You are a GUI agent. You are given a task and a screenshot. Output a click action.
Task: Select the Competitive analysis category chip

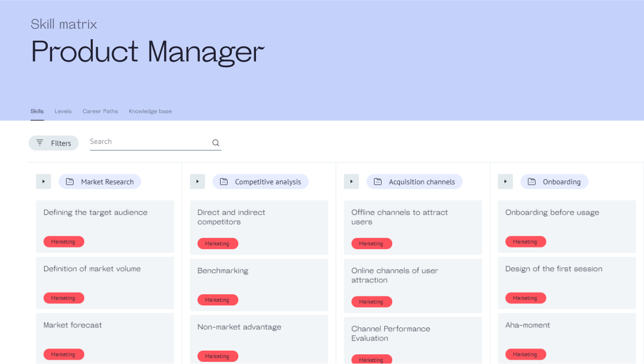pos(261,181)
